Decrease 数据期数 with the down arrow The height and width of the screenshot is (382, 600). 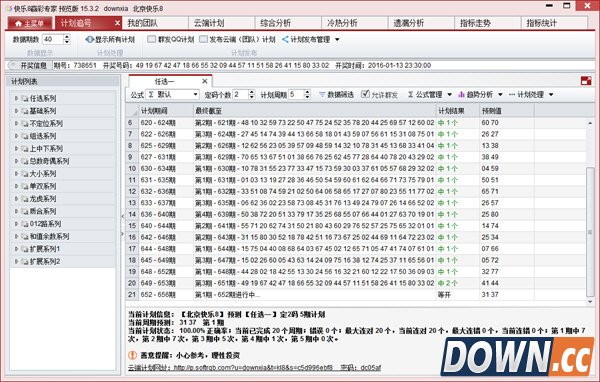[67, 42]
